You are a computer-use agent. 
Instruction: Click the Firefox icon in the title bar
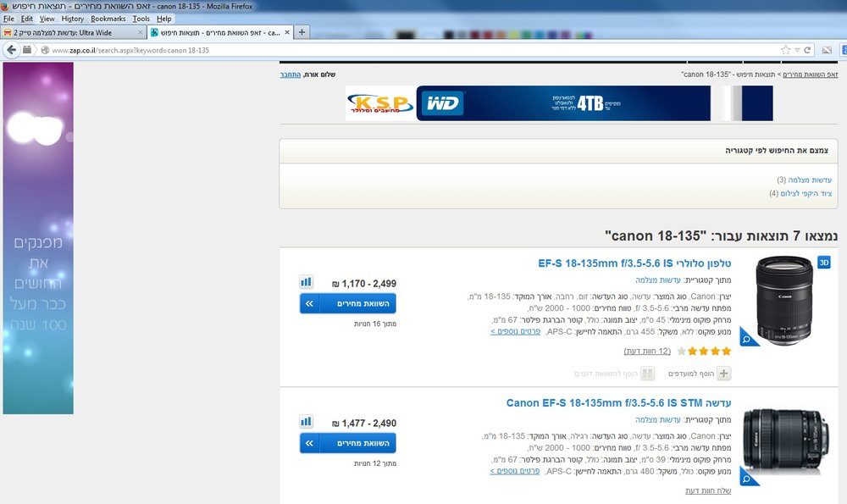(5, 6)
